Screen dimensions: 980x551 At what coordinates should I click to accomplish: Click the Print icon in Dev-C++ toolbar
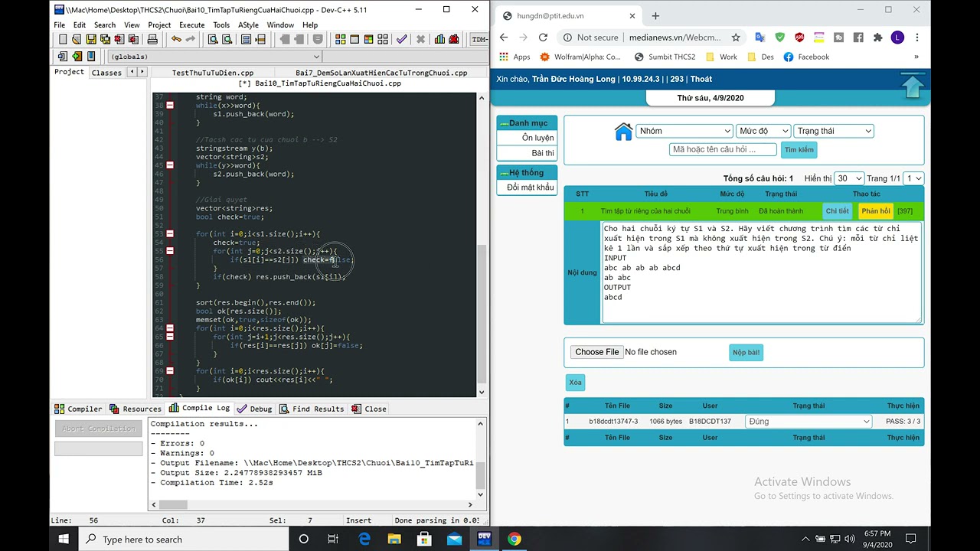coord(152,40)
